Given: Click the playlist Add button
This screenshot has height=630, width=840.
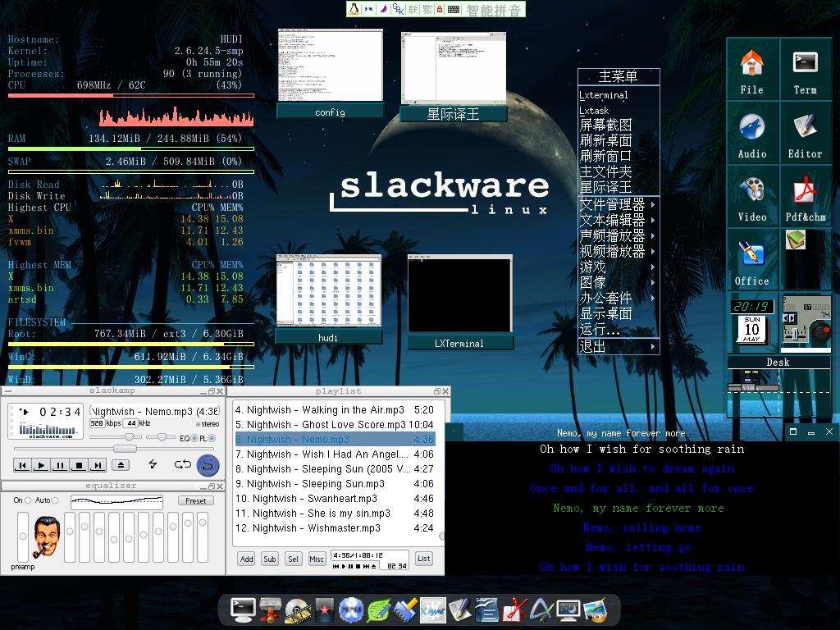Looking at the screenshot, I should click(x=246, y=559).
